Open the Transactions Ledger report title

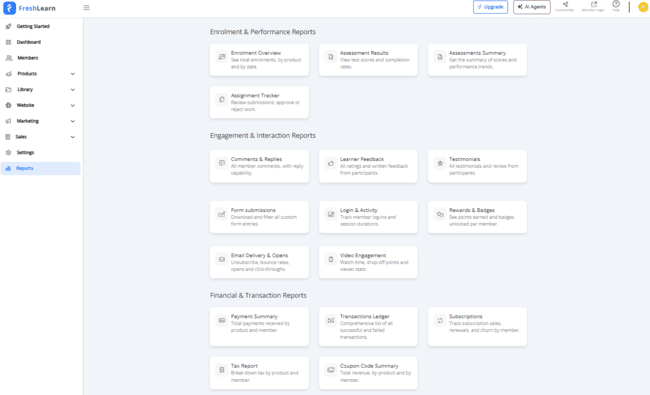point(365,316)
